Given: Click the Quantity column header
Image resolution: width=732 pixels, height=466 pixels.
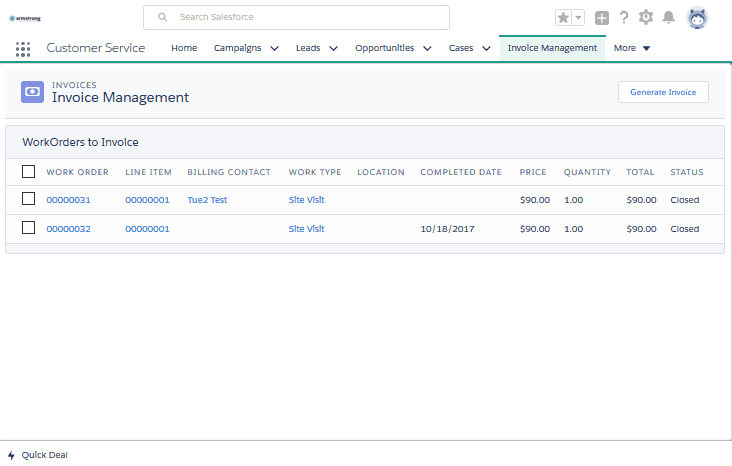Looking at the screenshot, I should point(587,172).
